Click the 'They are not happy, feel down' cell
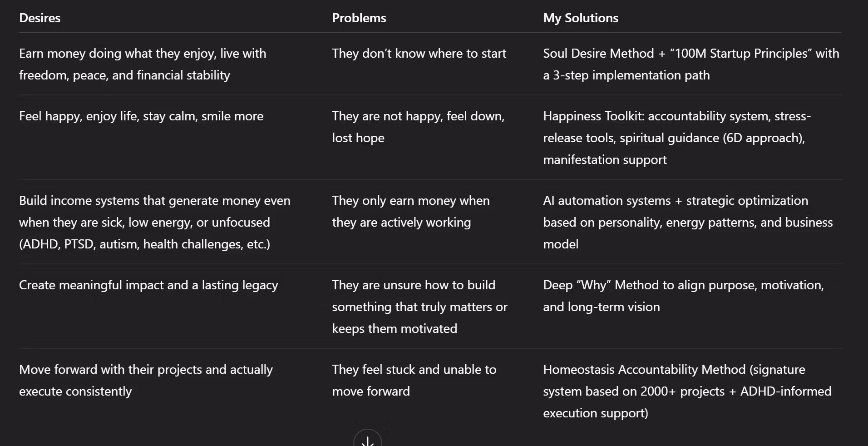The image size is (868, 446). coord(418,127)
